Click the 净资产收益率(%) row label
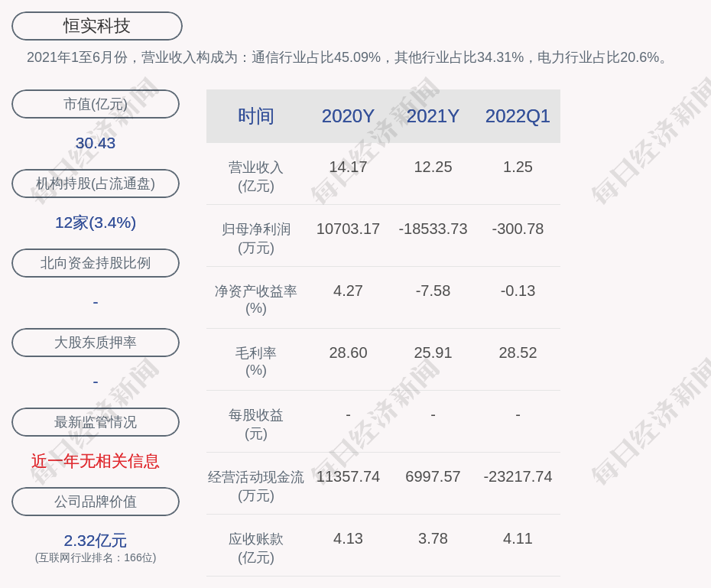 tap(256, 300)
